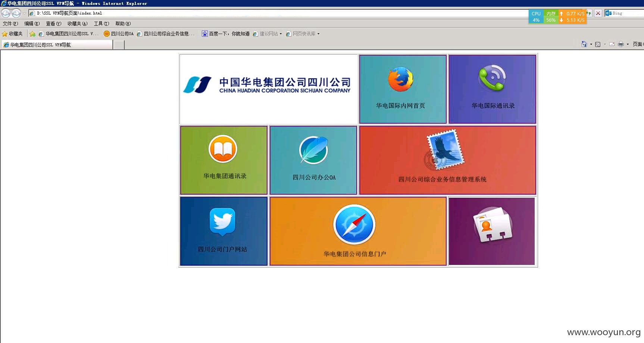Click the 华电国际内网首页 label
This screenshot has width=644, height=343.
400,106
